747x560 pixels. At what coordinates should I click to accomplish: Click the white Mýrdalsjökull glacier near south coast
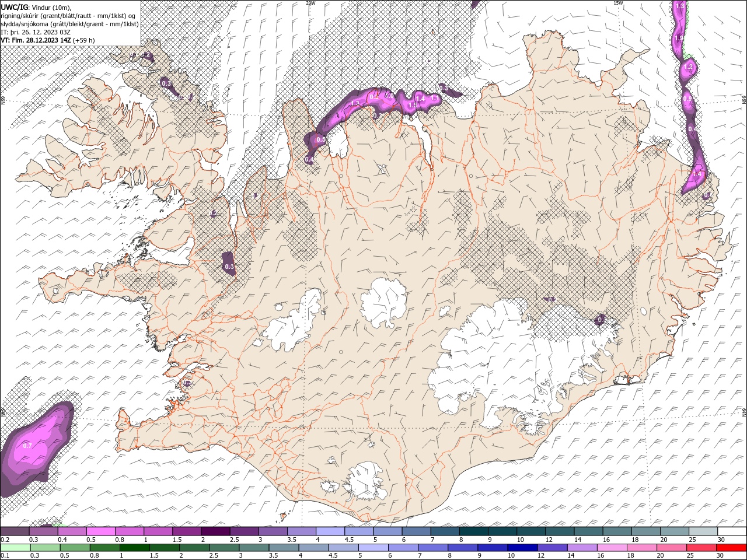pyautogui.click(x=366, y=481)
